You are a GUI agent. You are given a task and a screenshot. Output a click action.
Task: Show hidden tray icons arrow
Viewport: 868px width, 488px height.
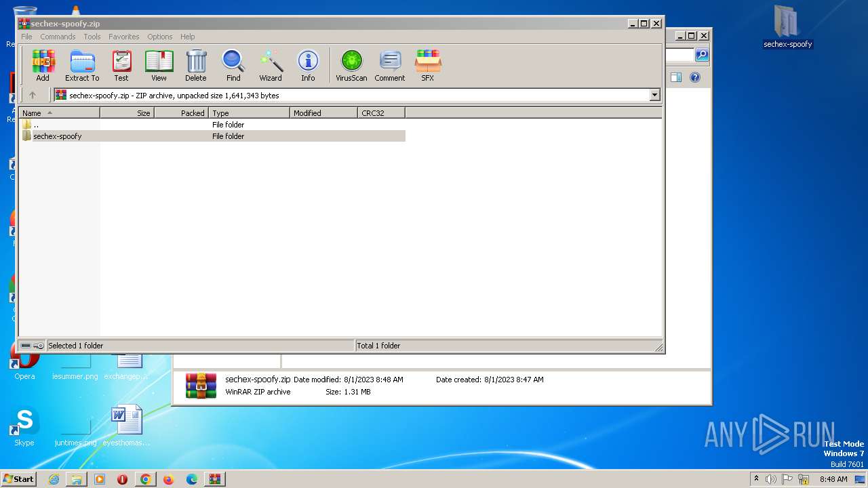[756, 479]
